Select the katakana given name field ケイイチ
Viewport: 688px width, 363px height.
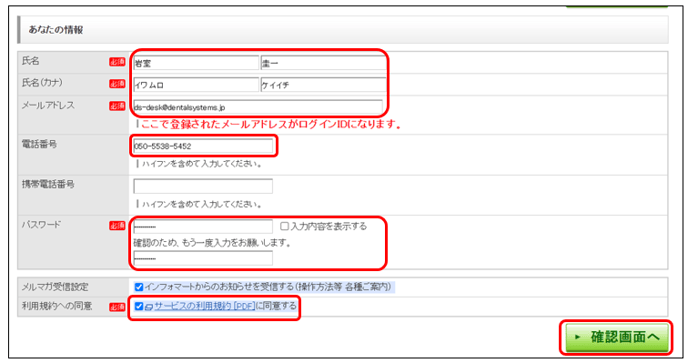click(x=323, y=85)
